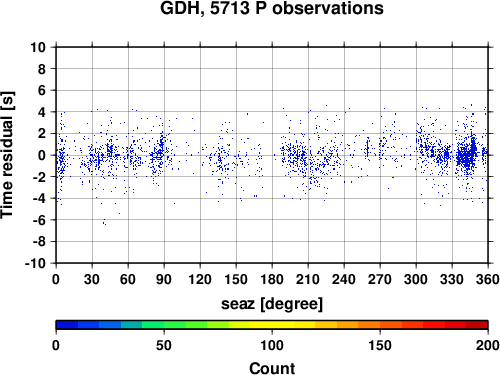Click the Count colorbar label
This screenshot has height=375, width=500.
coord(272,368)
